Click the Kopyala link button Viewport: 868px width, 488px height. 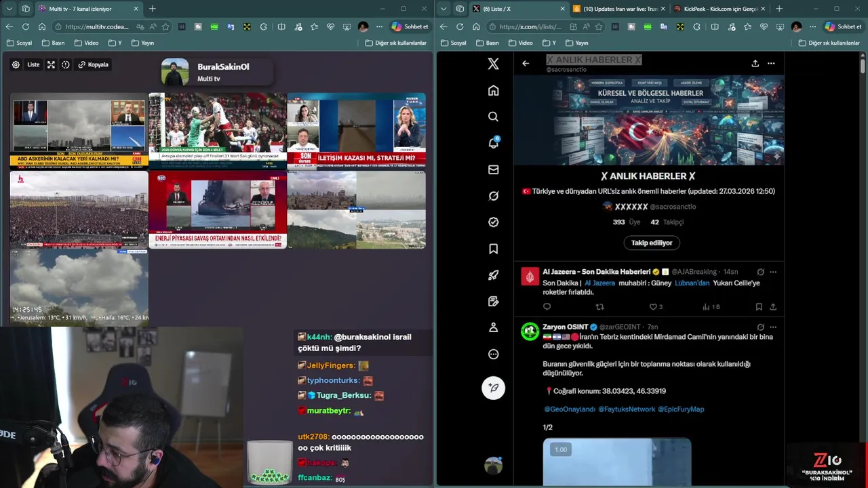94,64
